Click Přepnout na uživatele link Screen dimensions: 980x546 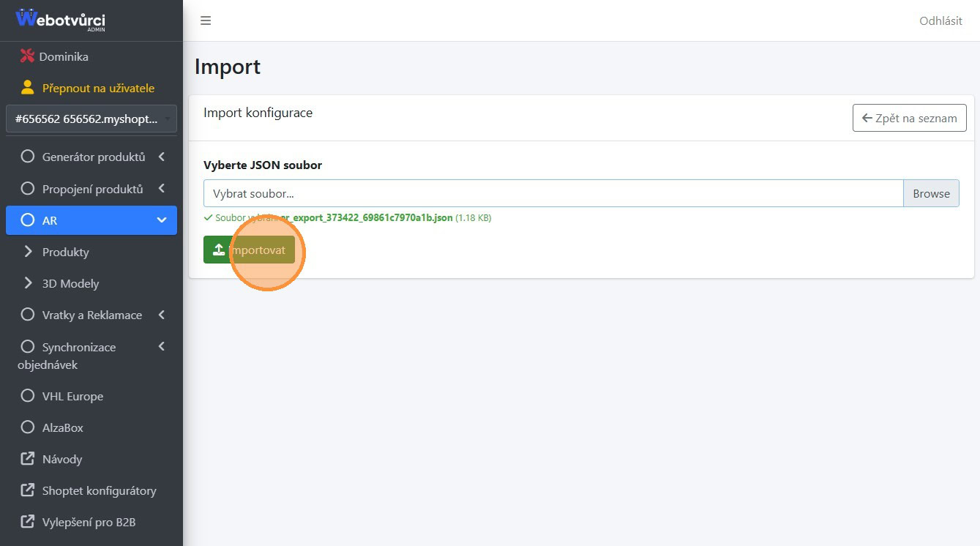[98, 88]
